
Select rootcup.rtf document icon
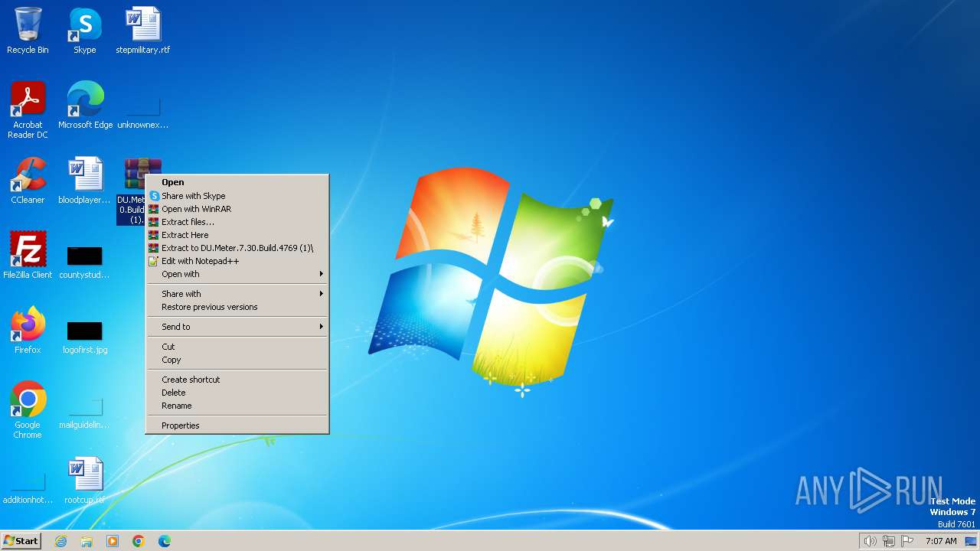[x=85, y=481]
